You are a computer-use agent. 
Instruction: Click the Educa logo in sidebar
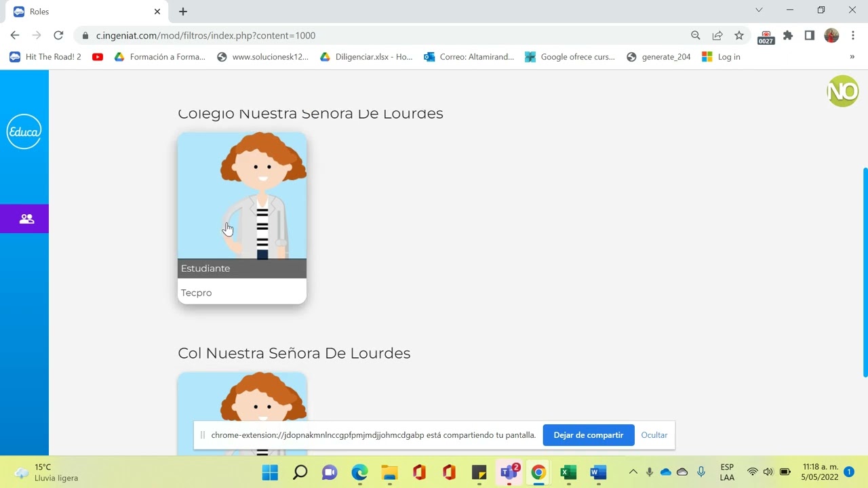click(x=24, y=131)
